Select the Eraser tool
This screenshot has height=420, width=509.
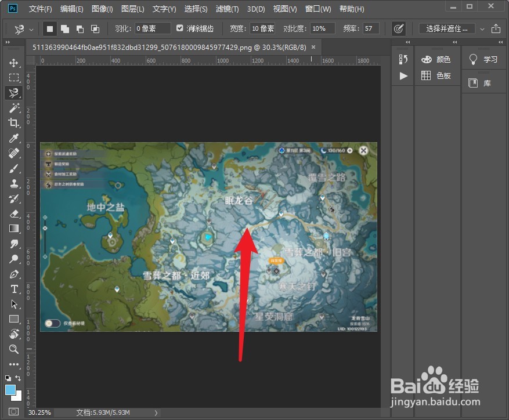tap(13, 213)
